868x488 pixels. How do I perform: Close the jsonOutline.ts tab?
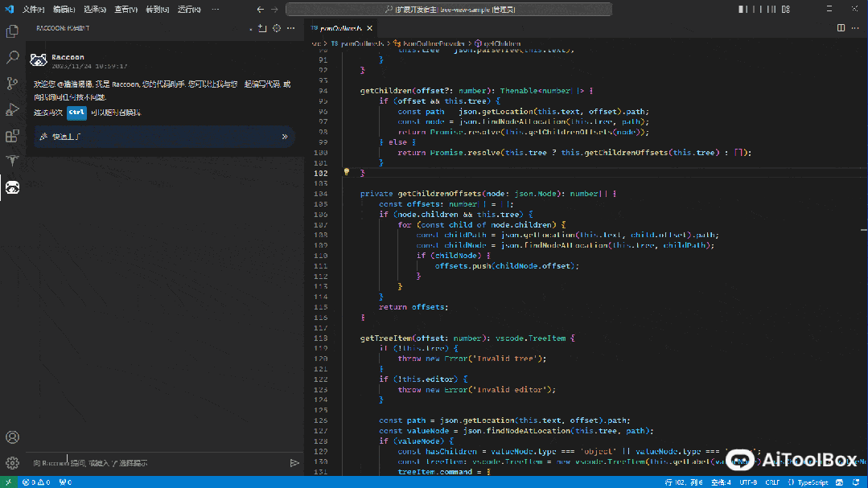point(370,28)
